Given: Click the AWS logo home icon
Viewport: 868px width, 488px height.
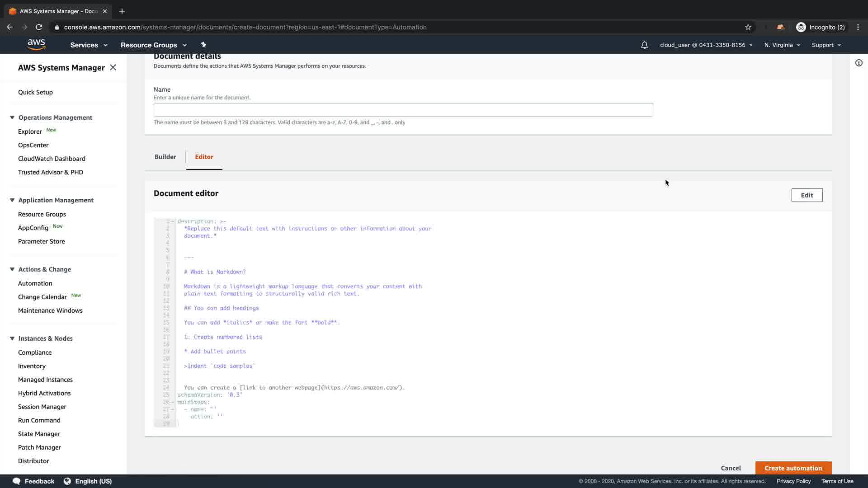Looking at the screenshot, I should coord(36,44).
